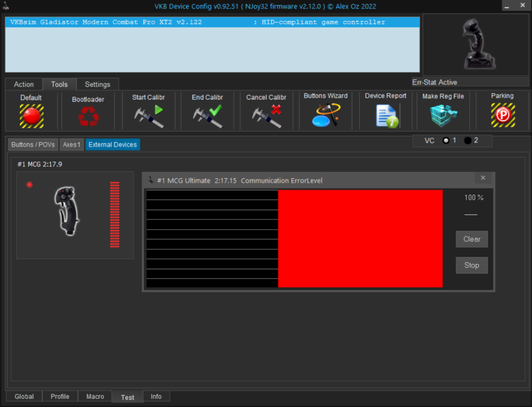Switch to the Action tab

24,85
